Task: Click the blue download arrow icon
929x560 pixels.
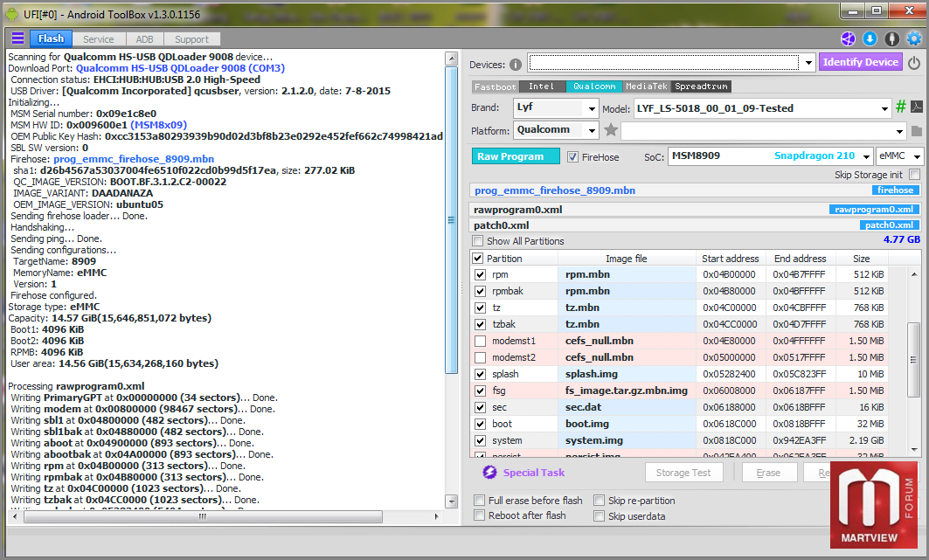Action: pyautogui.click(x=870, y=39)
